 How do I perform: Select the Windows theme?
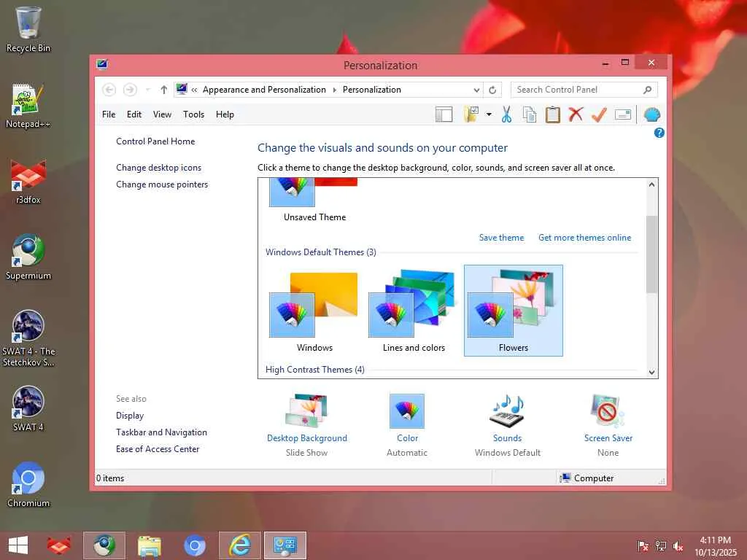[314, 311]
